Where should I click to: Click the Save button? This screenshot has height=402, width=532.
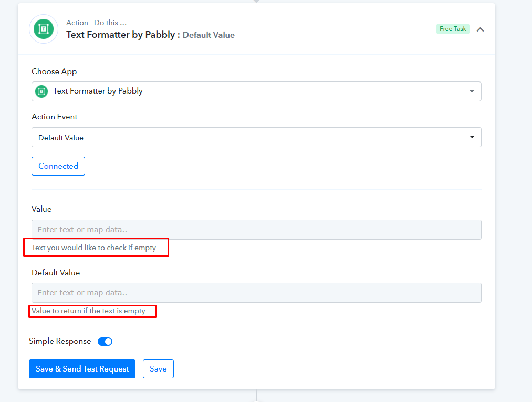158,369
